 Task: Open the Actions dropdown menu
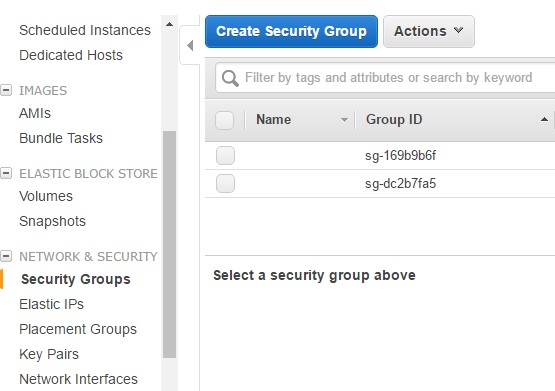coord(429,31)
